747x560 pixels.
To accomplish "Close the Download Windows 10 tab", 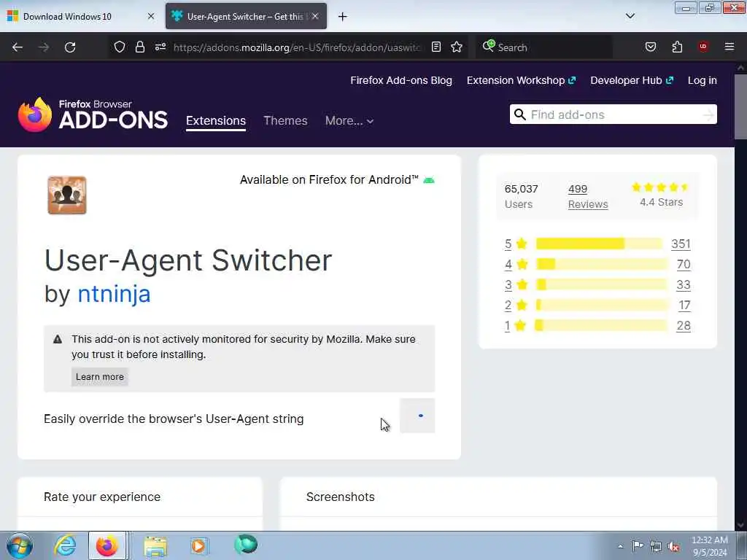I will pos(151,16).
